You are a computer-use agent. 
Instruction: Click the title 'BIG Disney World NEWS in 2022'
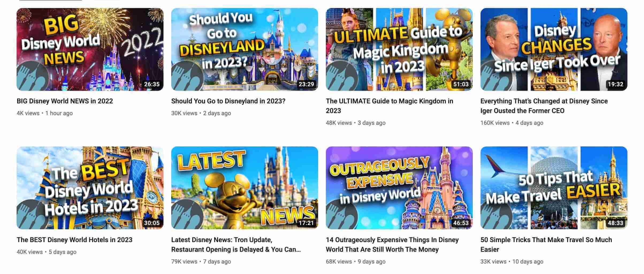65,101
